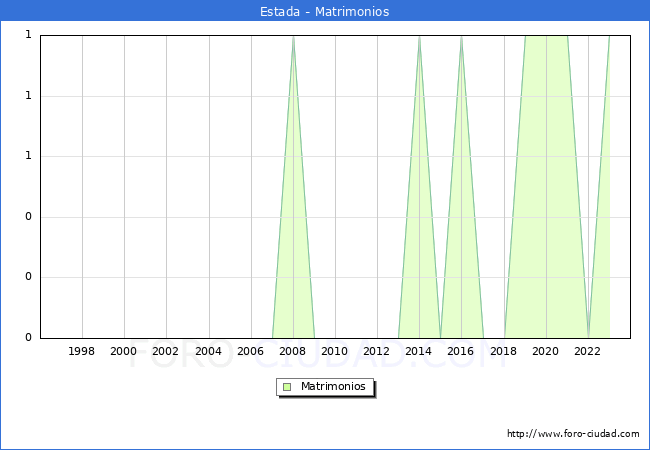Select the 2018 x-axis label
Viewport: 650px width, 450px height.
[504, 351]
